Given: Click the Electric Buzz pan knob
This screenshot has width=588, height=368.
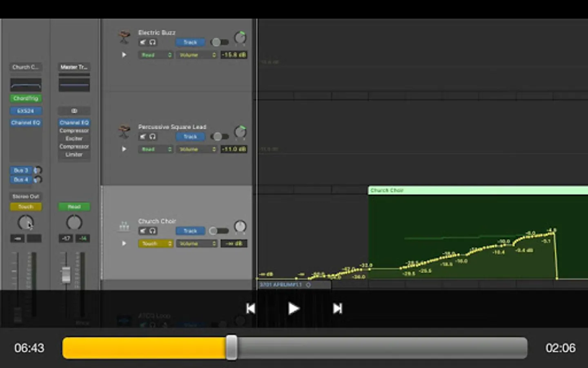Looking at the screenshot, I should click(x=240, y=38).
